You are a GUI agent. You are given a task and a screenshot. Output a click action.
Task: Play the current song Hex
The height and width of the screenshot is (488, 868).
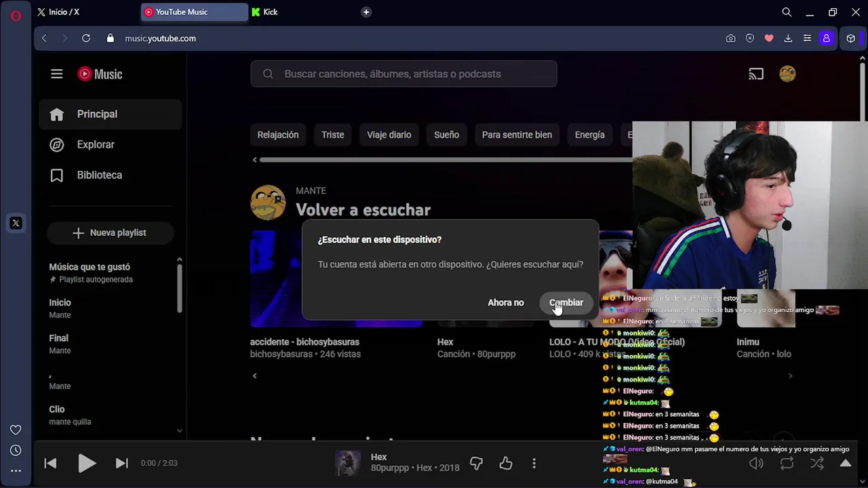pos(86,463)
